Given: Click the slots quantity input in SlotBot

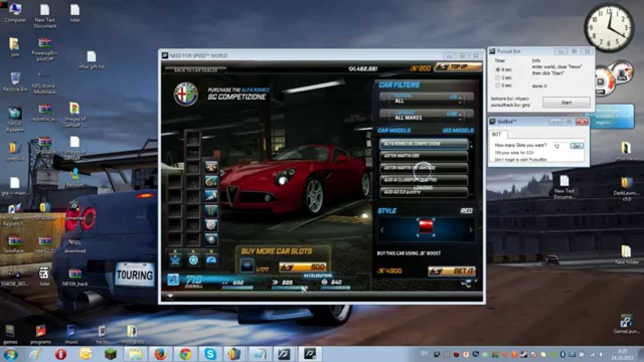Looking at the screenshot, I should coord(560,146).
